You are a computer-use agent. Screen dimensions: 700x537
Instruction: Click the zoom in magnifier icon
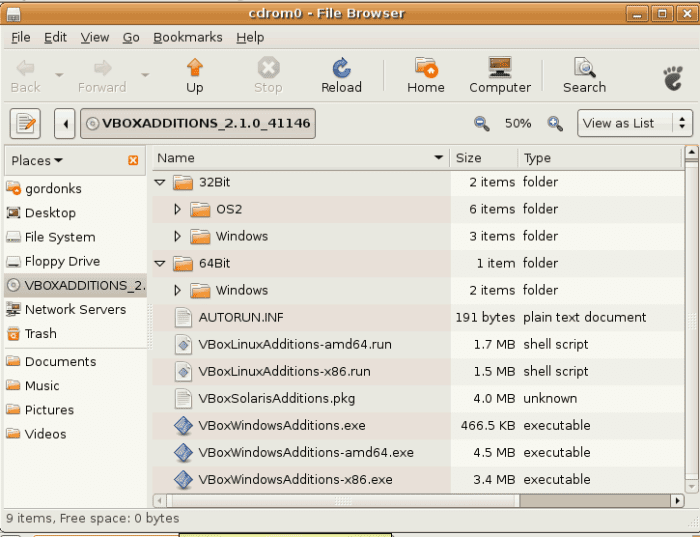[555, 123]
